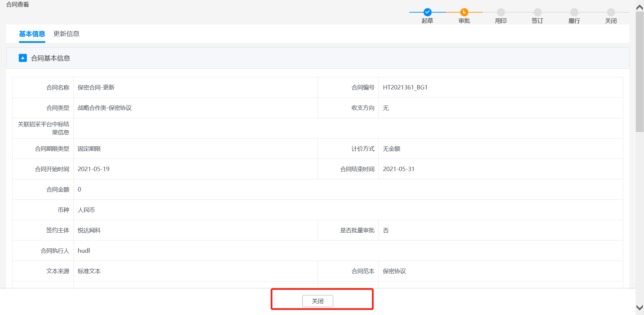Click the contract number HT2021361_BG1
Image resolution: width=644 pixels, height=315 pixels.
pyautogui.click(x=405, y=87)
